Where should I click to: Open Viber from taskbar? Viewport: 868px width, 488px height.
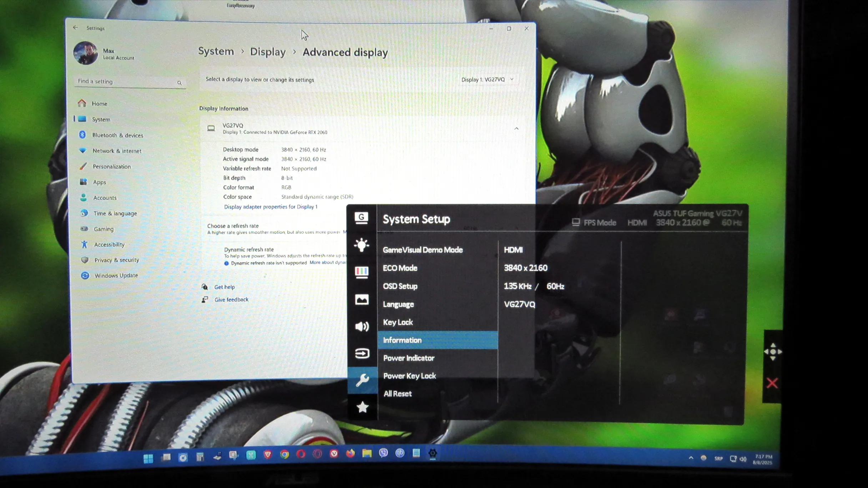pos(383,453)
